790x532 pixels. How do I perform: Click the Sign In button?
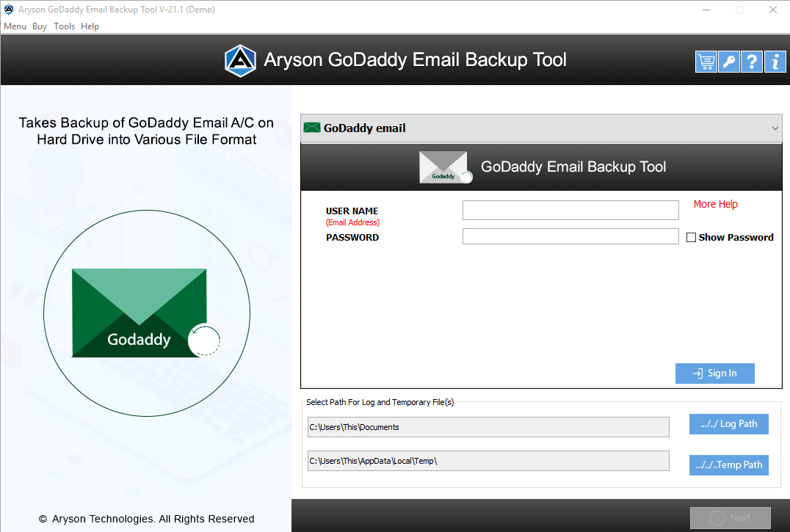pos(714,373)
